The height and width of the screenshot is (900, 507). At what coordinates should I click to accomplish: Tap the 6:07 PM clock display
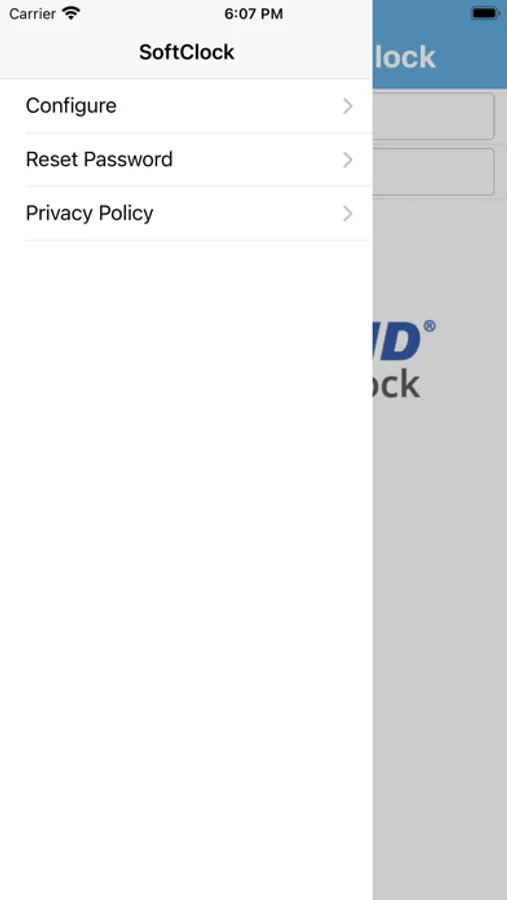click(253, 14)
